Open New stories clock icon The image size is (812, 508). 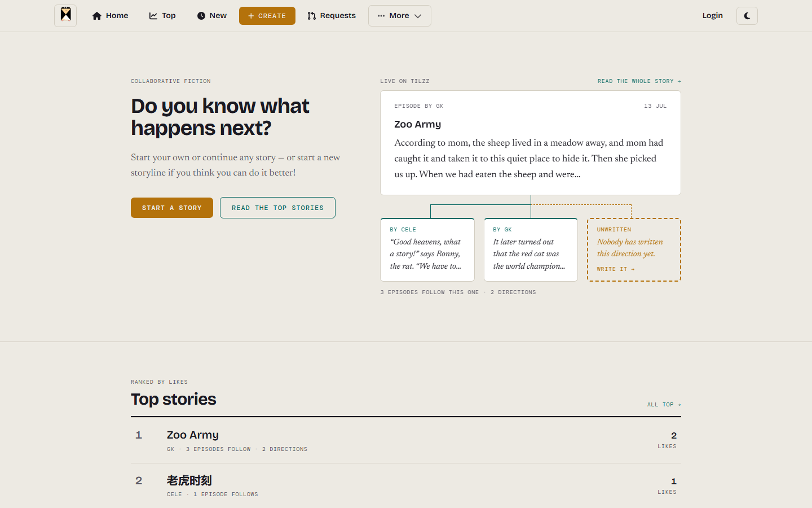(201, 16)
